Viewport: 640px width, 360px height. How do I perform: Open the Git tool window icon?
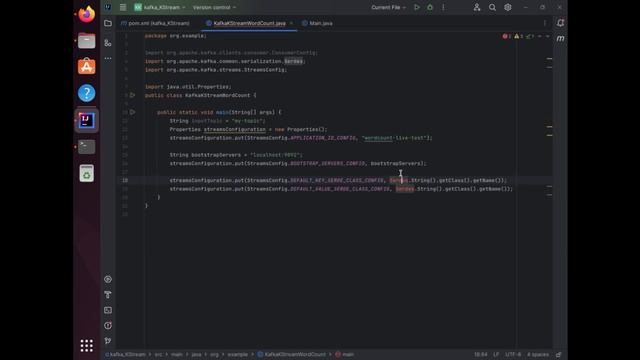[108, 341]
